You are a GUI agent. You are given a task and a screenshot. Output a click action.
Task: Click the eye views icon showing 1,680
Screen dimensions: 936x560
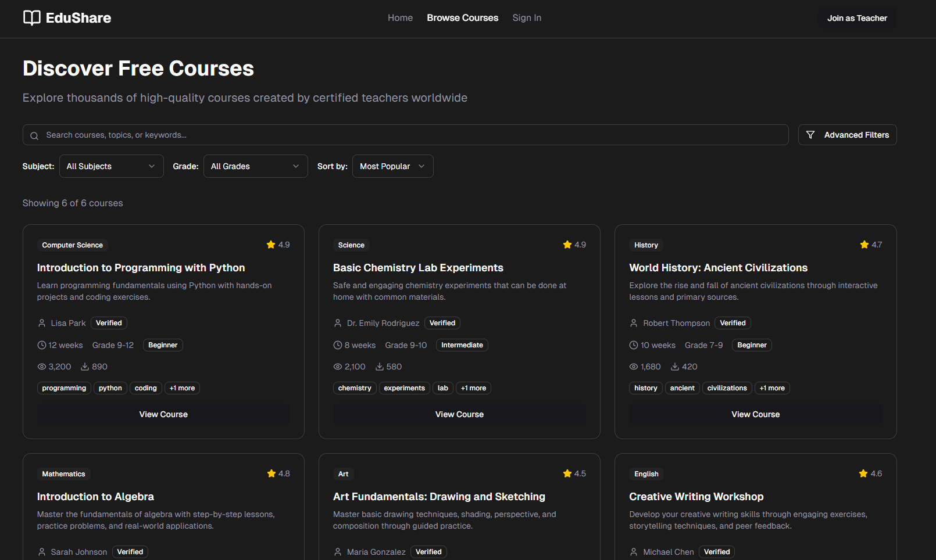[634, 367]
